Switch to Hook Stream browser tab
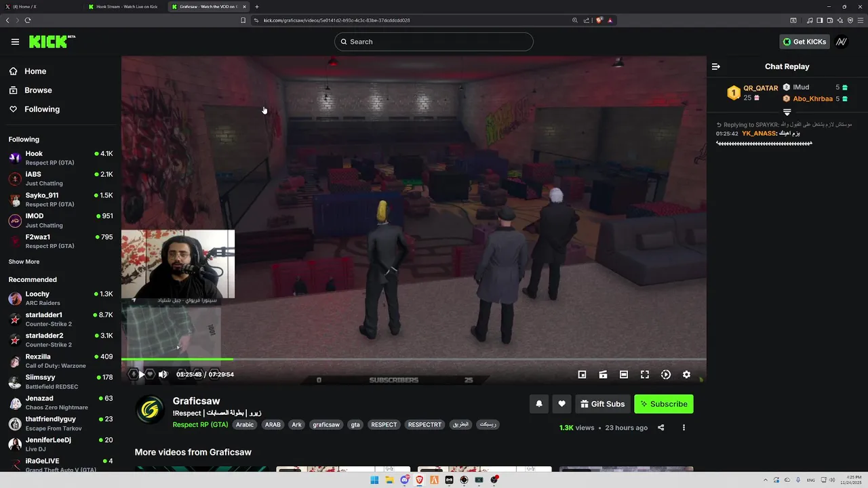 [123, 7]
